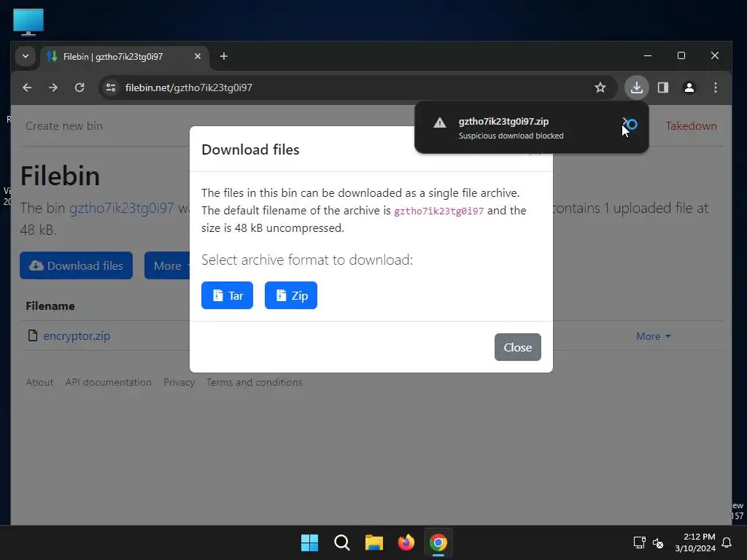Click the bin name gztho7ik23tg0i97 link

click(x=122, y=208)
